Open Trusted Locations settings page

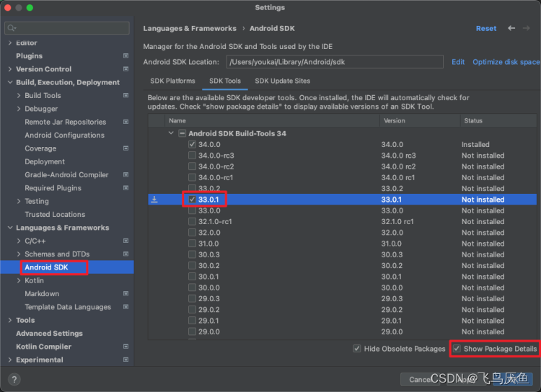point(55,215)
